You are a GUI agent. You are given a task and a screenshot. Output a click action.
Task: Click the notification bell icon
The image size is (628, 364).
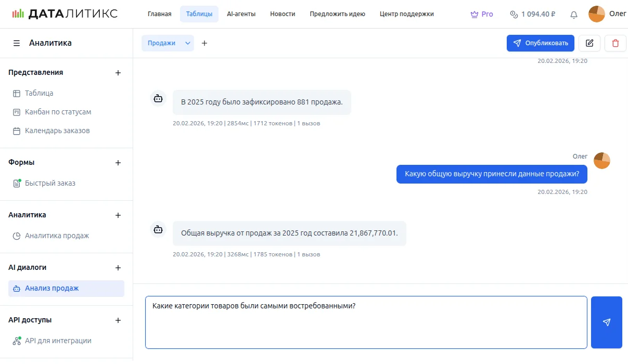(x=574, y=15)
